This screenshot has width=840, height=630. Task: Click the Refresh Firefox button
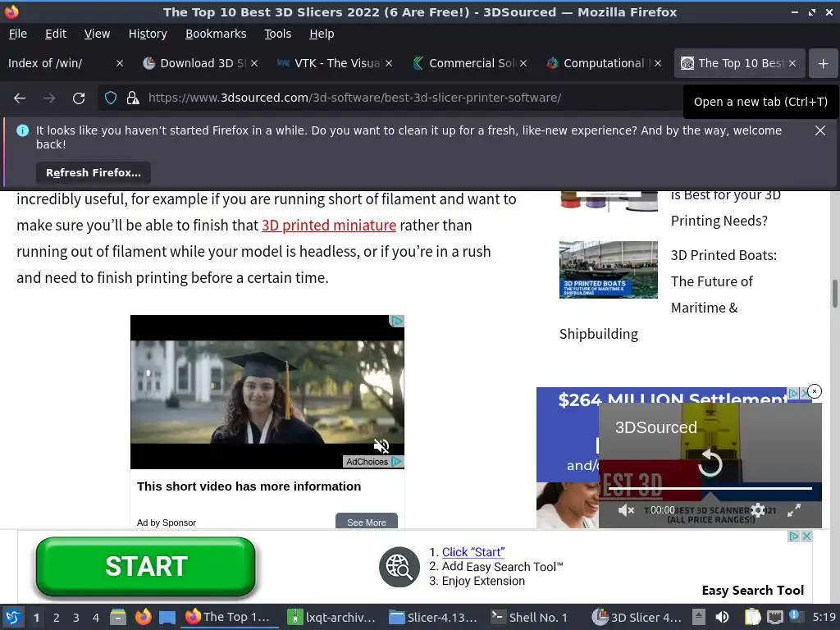(94, 172)
